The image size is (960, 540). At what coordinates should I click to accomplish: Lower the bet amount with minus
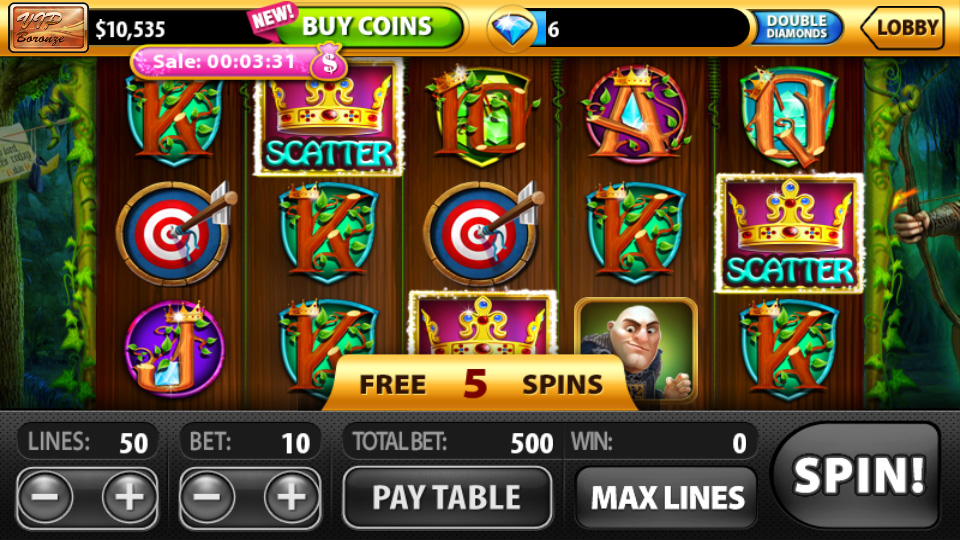click(208, 497)
